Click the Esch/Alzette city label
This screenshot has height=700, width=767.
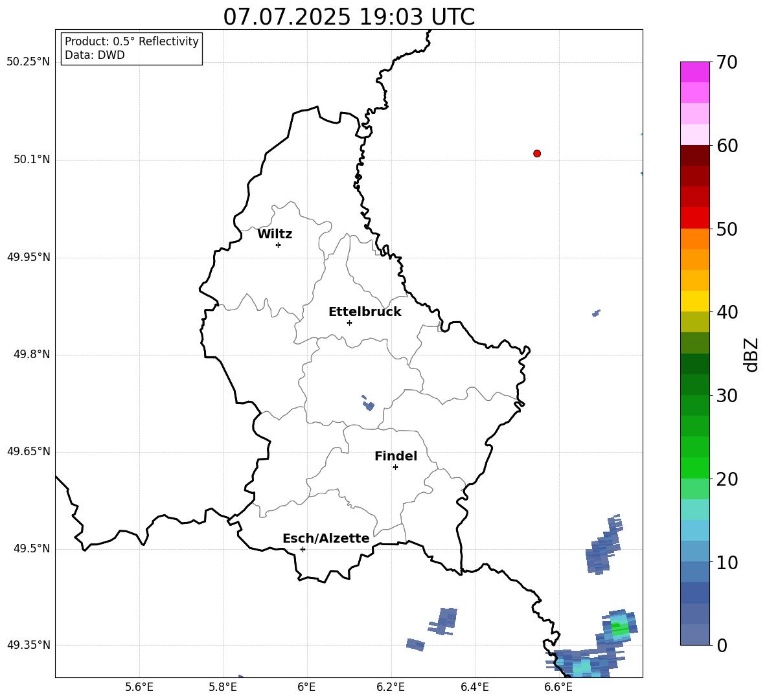pyautogui.click(x=326, y=538)
